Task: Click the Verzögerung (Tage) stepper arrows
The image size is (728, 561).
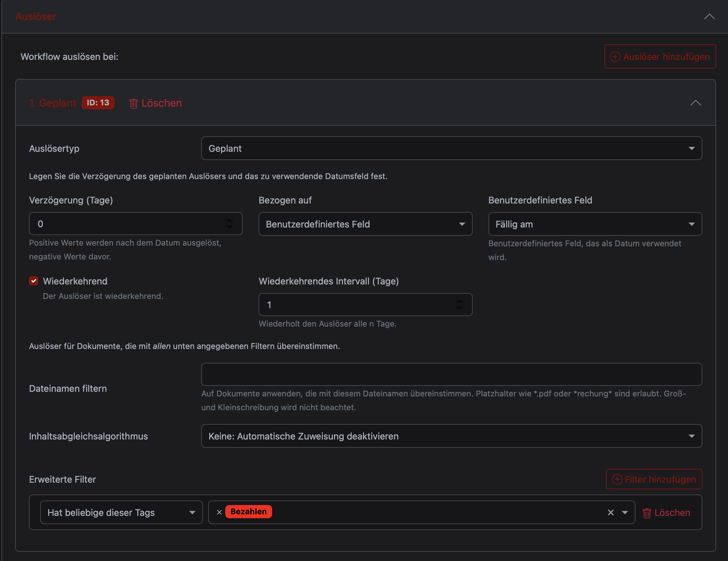Action: (229, 224)
